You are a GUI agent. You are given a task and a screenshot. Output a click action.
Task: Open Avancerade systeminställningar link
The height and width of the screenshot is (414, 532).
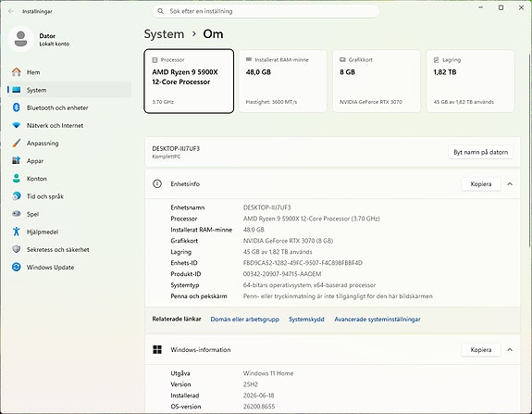377,320
